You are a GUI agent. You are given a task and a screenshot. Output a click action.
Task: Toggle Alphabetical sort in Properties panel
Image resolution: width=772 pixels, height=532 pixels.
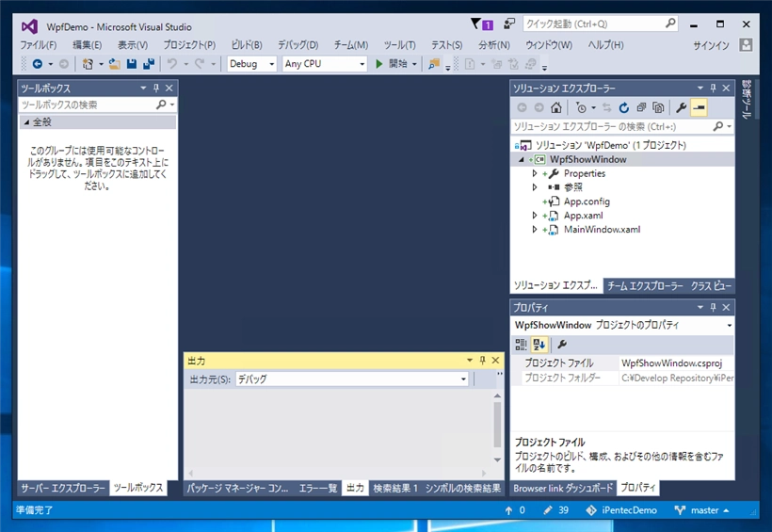pyautogui.click(x=539, y=345)
